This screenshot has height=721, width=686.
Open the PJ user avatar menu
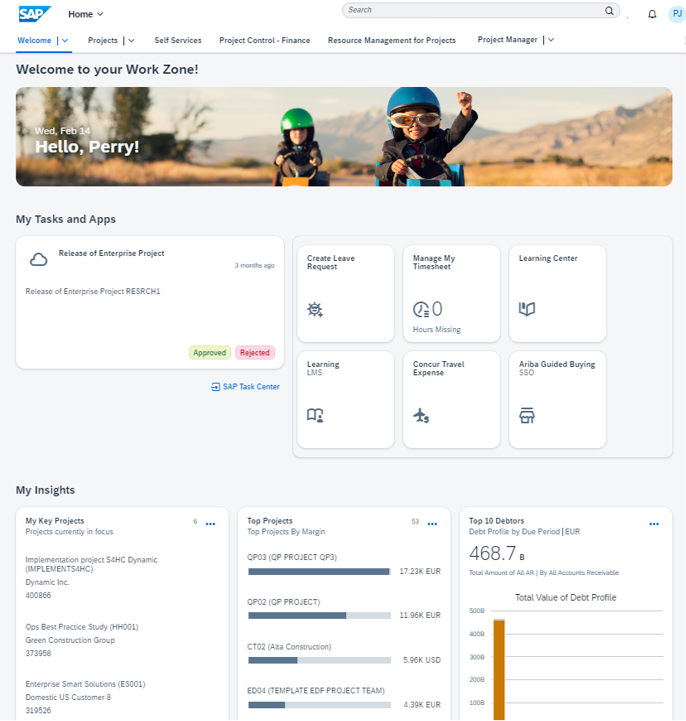click(x=677, y=14)
